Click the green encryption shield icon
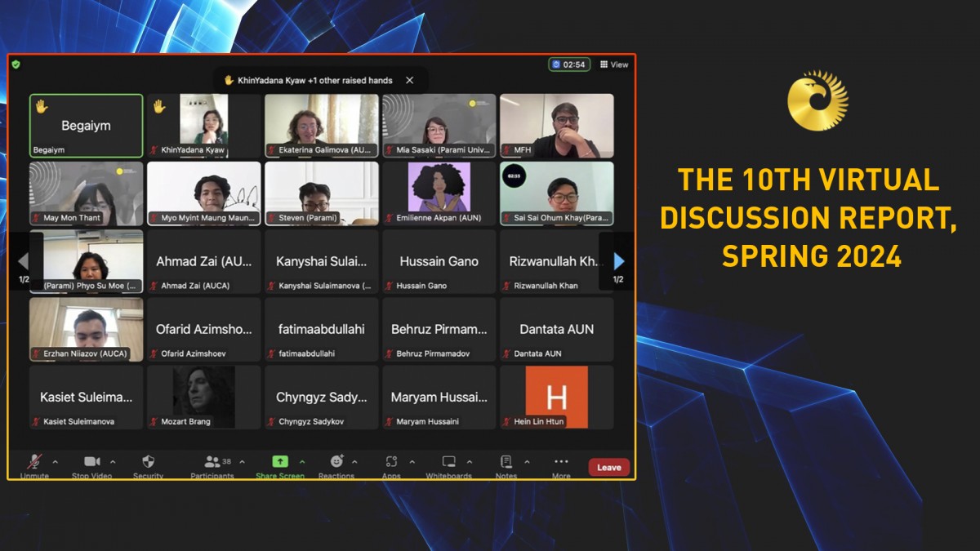Image resolution: width=980 pixels, height=551 pixels. [x=16, y=64]
